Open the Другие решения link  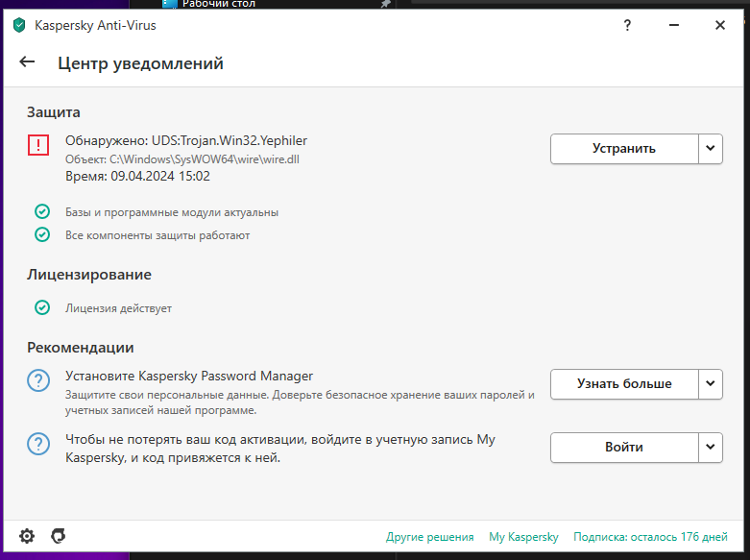[429, 537]
